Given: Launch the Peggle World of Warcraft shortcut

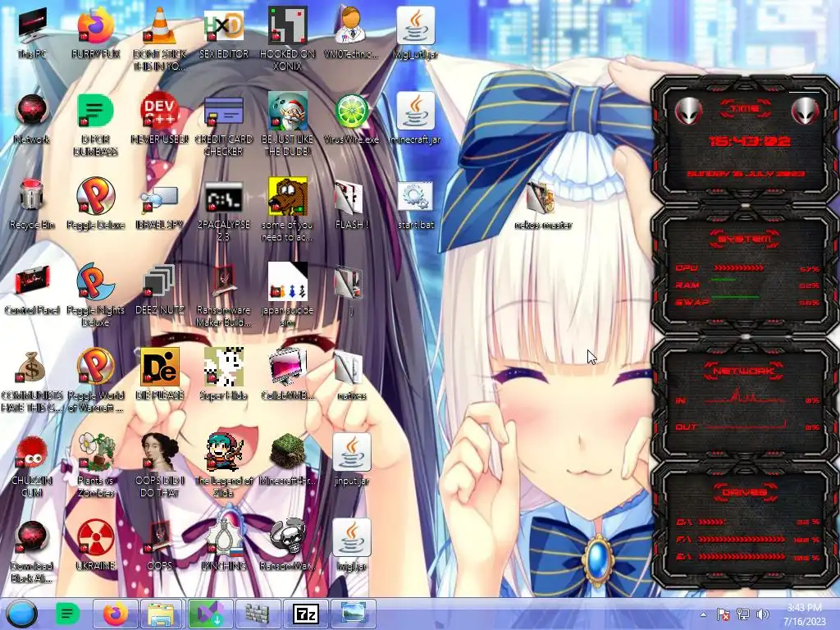Looking at the screenshot, I should [x=95, y=381].
